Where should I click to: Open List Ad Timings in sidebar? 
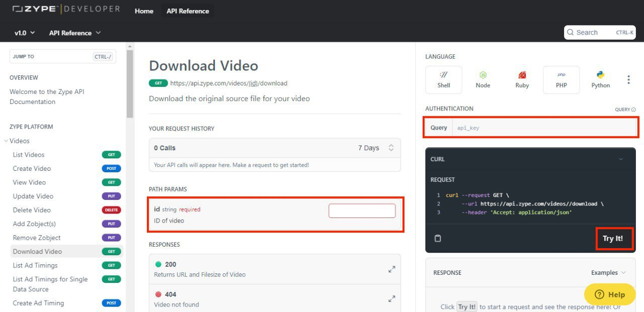[x=66, y=265]
